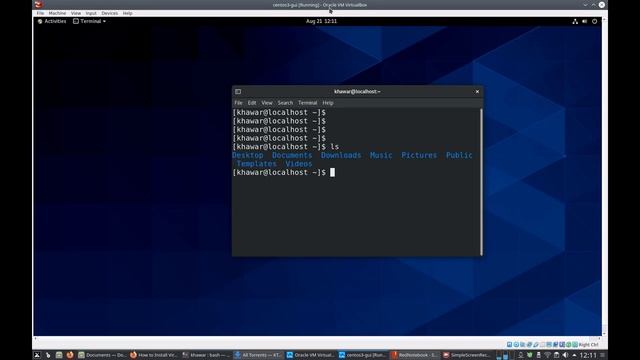Image resolution: width=640 pixels, height=360 pixels.
Task: Open the terminal's Help menu
Action: pyautogui.click(x=328, y=103)
